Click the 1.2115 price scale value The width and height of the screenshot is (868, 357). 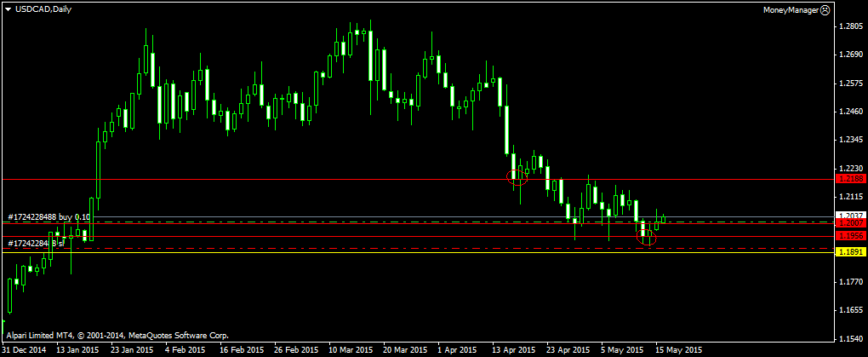point(851,197)
